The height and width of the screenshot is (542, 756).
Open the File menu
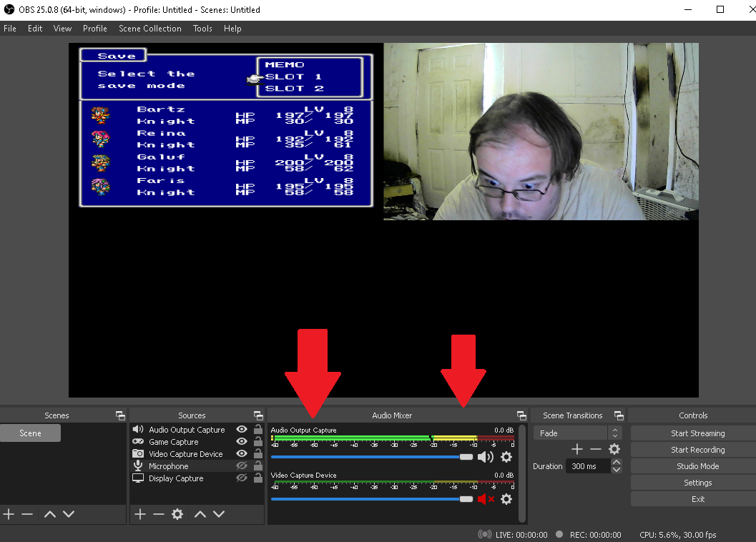(x=9, y=29)
